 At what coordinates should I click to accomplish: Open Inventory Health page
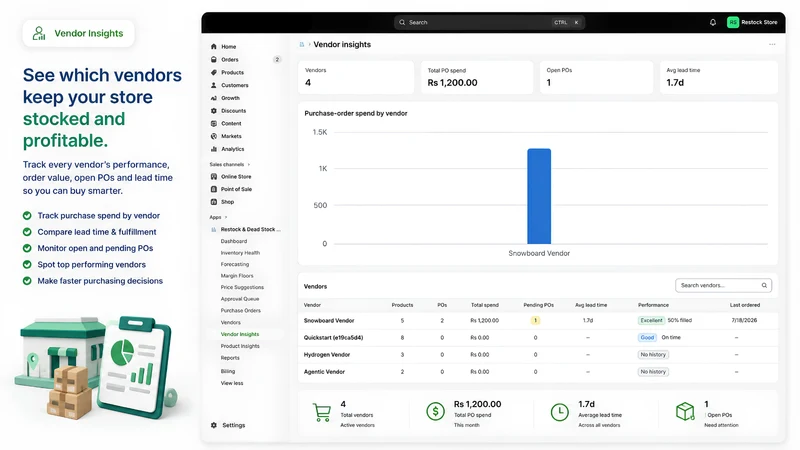pyautogui.click(x=240, y=253)
